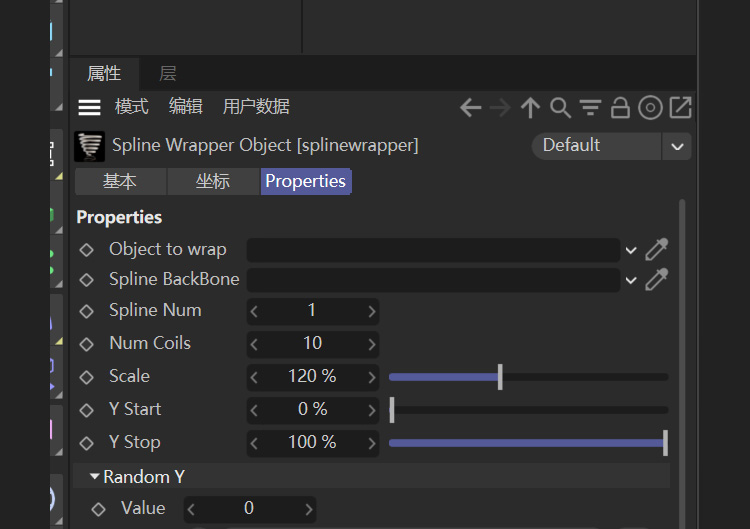Screen dimensions: 750x529
Task: Open the Default preset dropdown
Action: click(x=677, y=146)
